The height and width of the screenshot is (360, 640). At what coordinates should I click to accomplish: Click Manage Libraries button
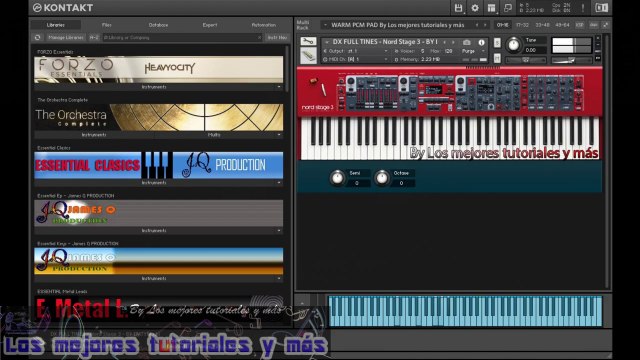66,38
